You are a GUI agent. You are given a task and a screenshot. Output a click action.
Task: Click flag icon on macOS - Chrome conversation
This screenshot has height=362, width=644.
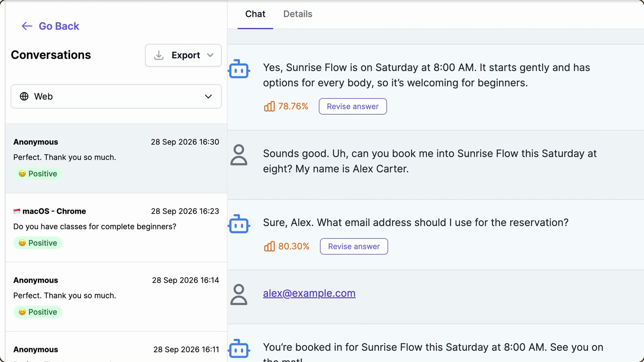point(17,211)
